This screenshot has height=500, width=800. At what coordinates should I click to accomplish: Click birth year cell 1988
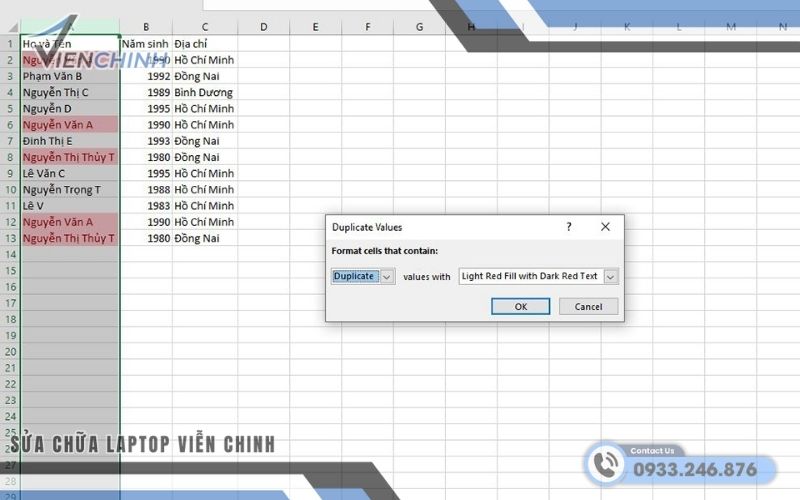click(x=146, y=190)
